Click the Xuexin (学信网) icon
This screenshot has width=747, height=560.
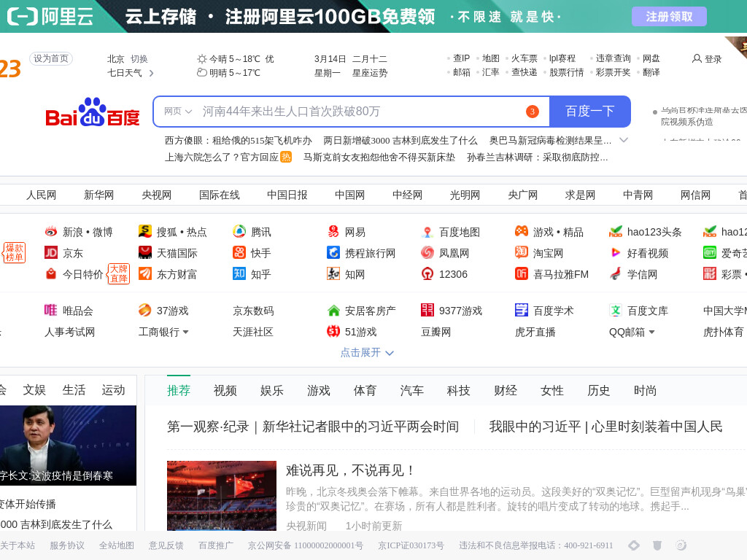click(616, 273)
